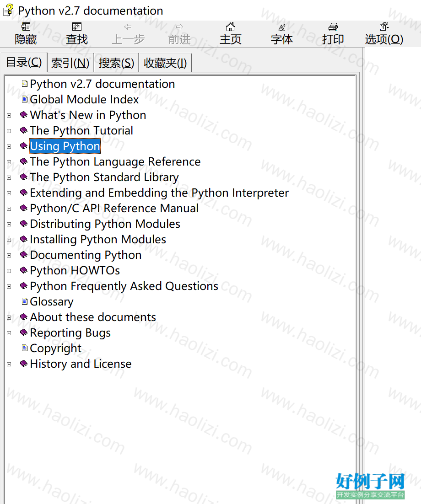Click the help file icon in title bar
Image resolution: width=421 pixels, height=504 pixels.
click(8, 10)
